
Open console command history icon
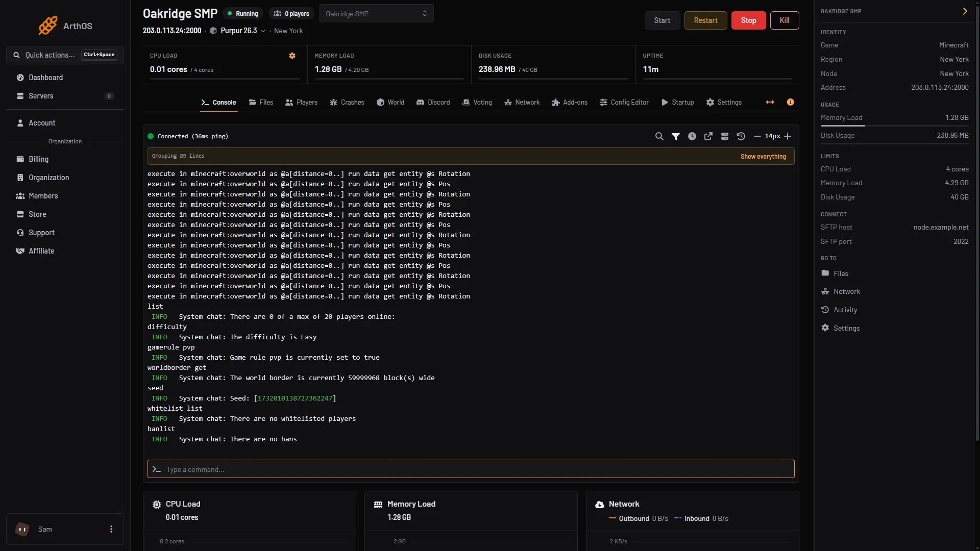741,136
